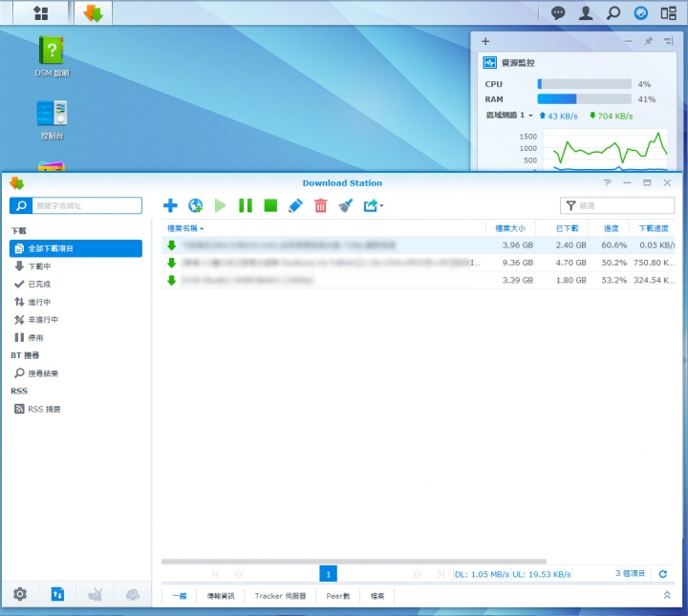The height and width of the screenshot is (616, 688).
Task: Collapse the details panel with double chevron
Action: 667,595
